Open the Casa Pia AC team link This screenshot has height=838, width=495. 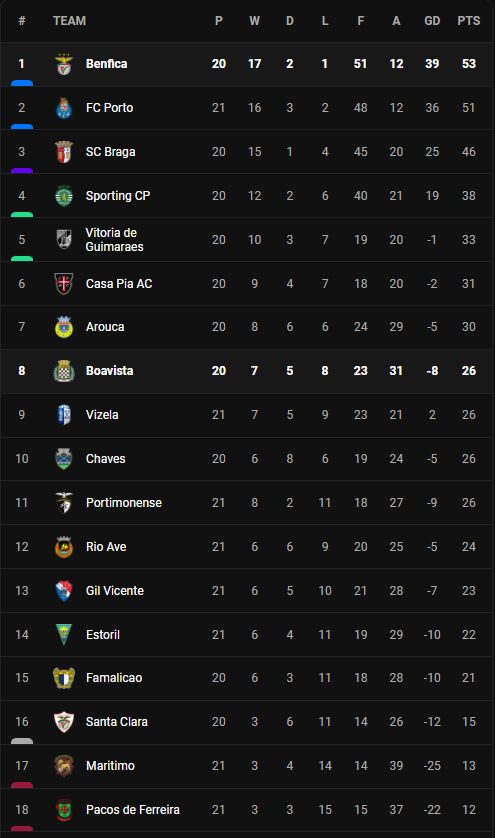click(119, 284)
